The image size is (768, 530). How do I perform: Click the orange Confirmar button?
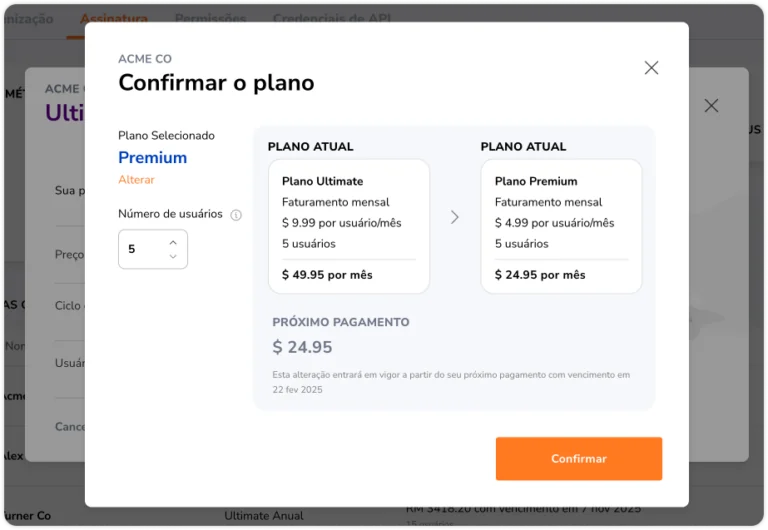point(578,458)
